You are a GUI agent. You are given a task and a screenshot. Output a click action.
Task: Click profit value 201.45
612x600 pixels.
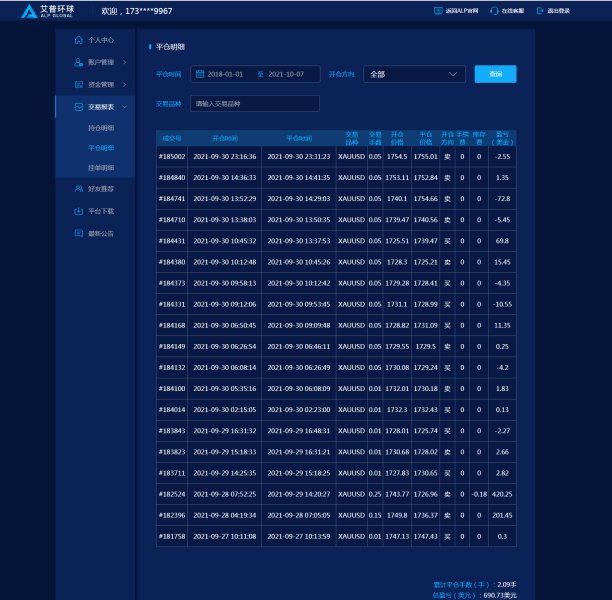click(502, 515)
